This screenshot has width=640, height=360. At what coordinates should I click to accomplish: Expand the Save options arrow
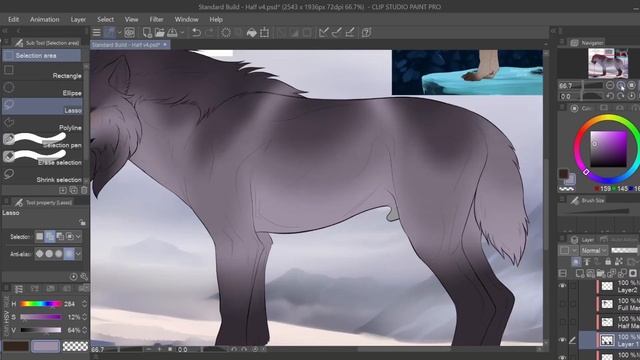(182, 33)
